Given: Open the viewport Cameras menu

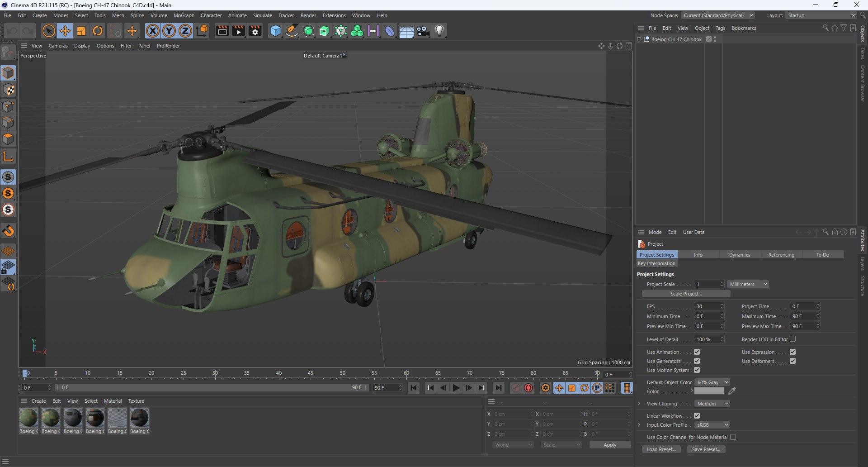Looking at the screenshot, I should (58, 46).
